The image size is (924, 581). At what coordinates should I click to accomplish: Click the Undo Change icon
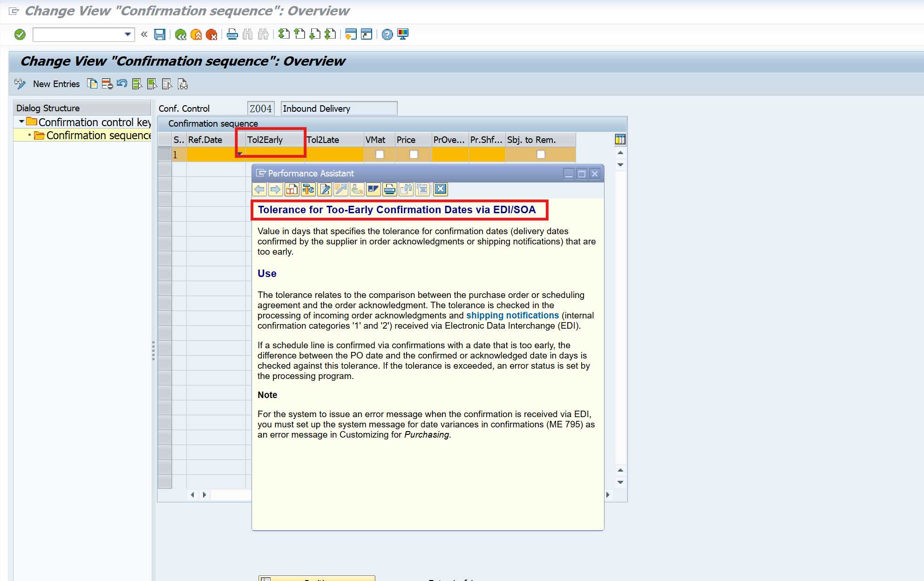(x=122, y=84)
